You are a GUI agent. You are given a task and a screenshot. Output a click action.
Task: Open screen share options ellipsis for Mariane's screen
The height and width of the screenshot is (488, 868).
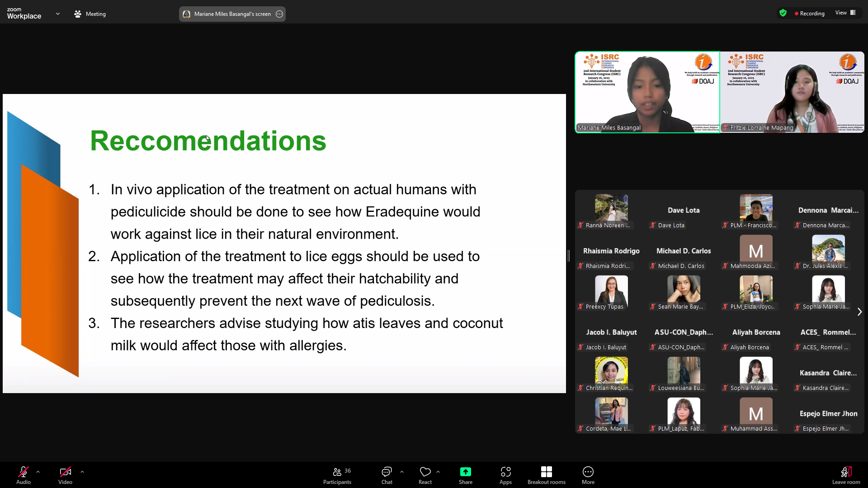coord(279,14)
